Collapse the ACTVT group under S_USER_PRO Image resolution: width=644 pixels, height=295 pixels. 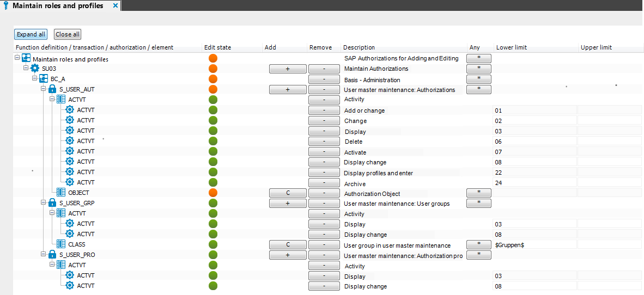(52, 265)
